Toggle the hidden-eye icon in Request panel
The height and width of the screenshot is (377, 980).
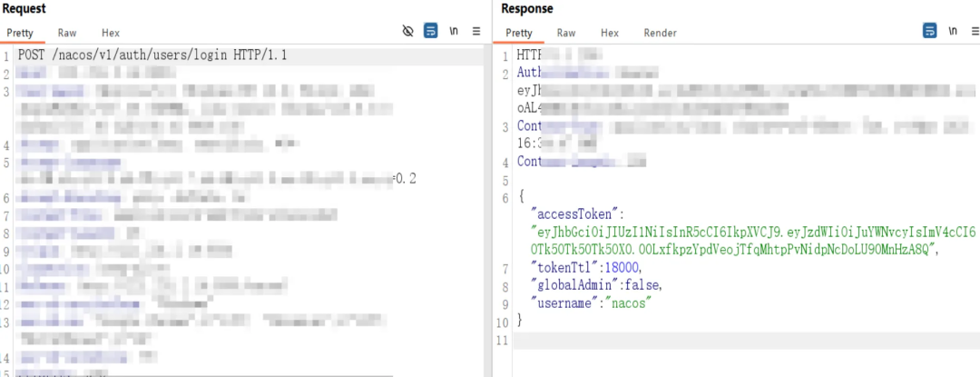click(408, 31)
